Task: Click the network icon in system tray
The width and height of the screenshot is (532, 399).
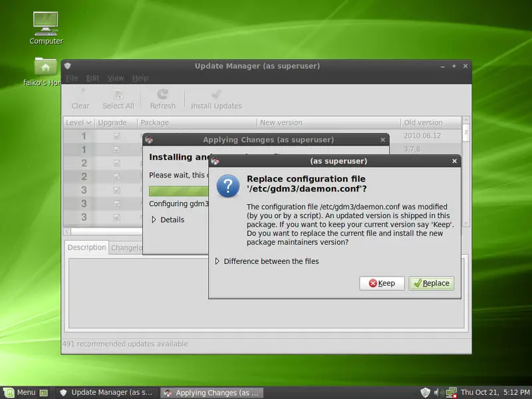Action: pyautogui.click(x=451, y=392)
